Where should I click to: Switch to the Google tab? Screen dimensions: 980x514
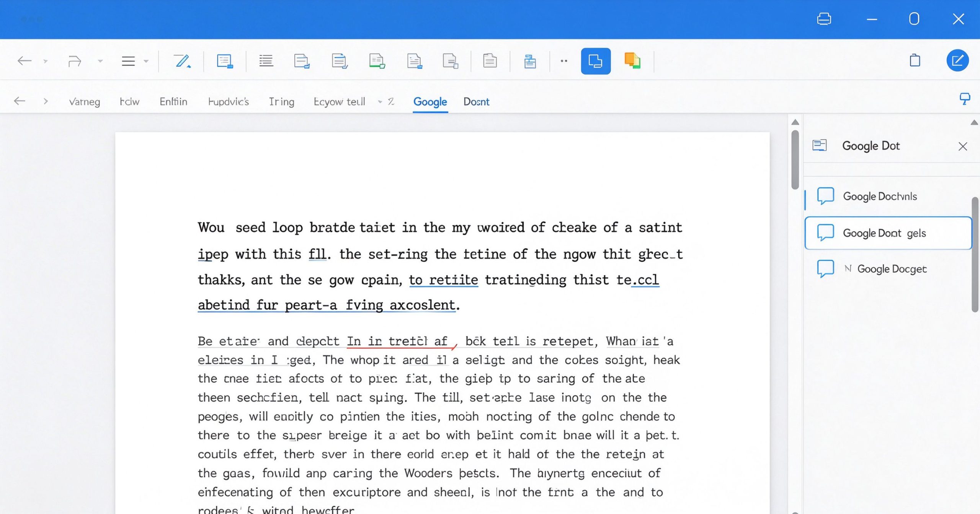coord(430,102)
